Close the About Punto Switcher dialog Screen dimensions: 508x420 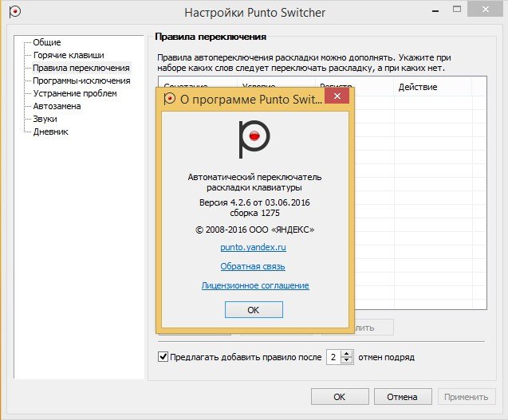337,96
